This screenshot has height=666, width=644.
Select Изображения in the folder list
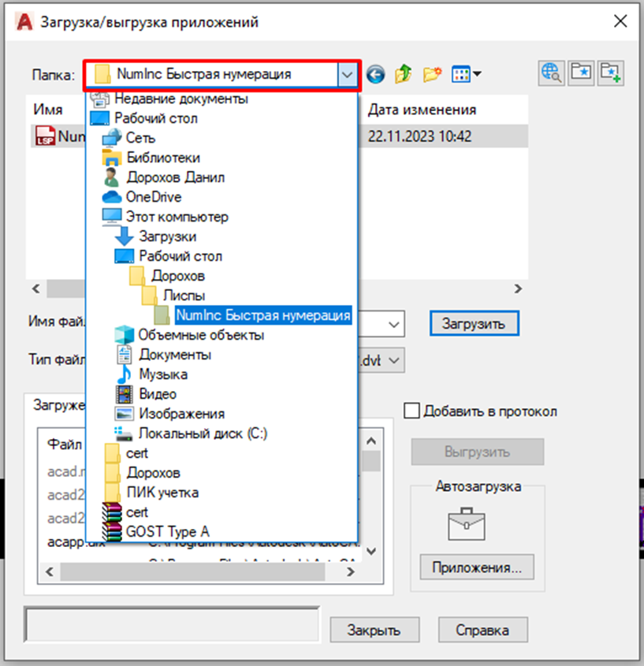(182, 414)
